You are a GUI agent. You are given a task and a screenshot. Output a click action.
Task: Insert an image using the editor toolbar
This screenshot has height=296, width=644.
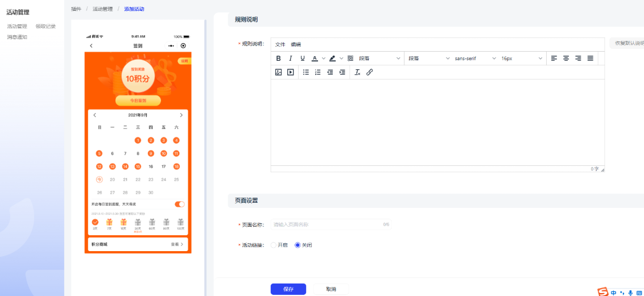(278, 72)
